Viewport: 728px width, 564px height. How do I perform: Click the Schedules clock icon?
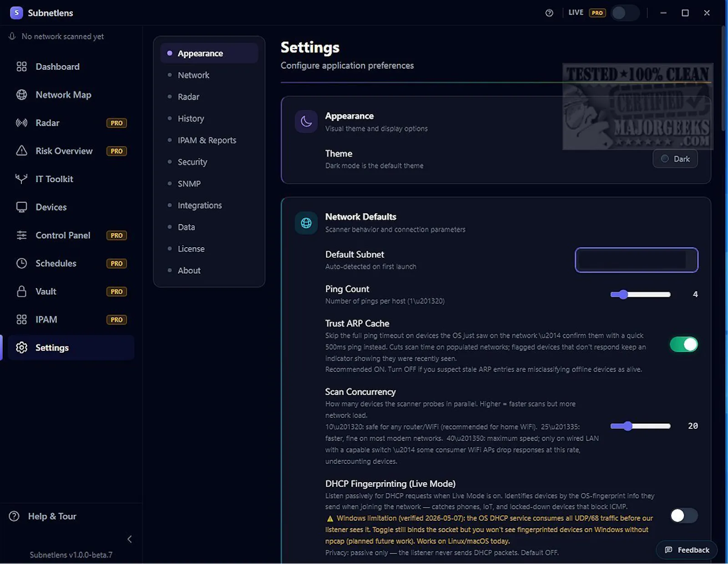(21, 263)
